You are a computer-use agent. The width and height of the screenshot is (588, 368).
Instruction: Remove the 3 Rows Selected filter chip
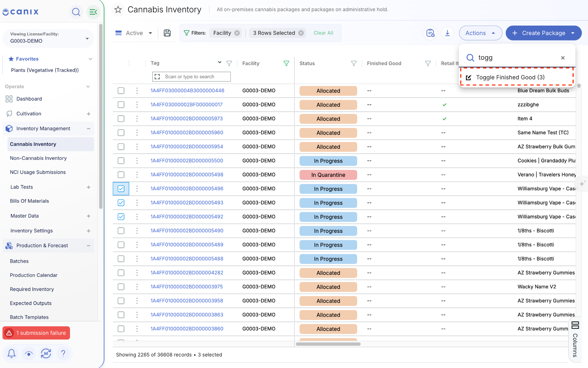(x=301, y=33)
